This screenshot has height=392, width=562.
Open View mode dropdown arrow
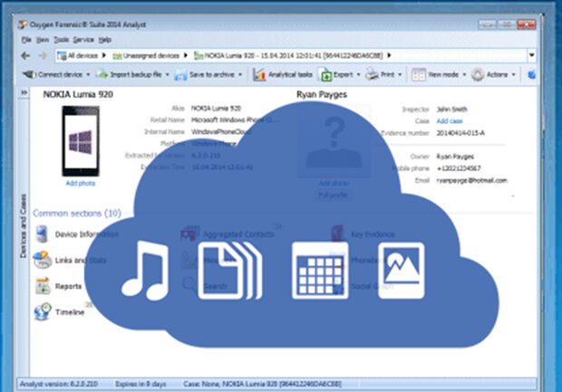(x=464, y=75)
